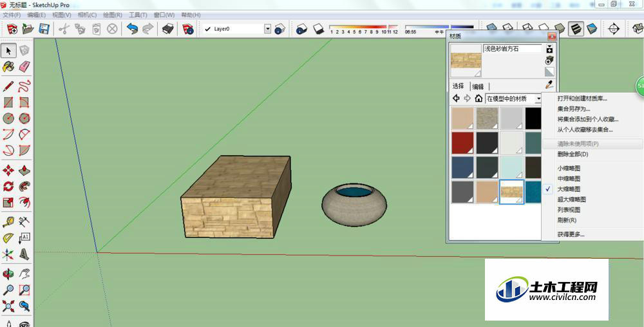Click the shadow time-of-day slider
The width and height of the screenshot is (644, 327).
point(439,26)
